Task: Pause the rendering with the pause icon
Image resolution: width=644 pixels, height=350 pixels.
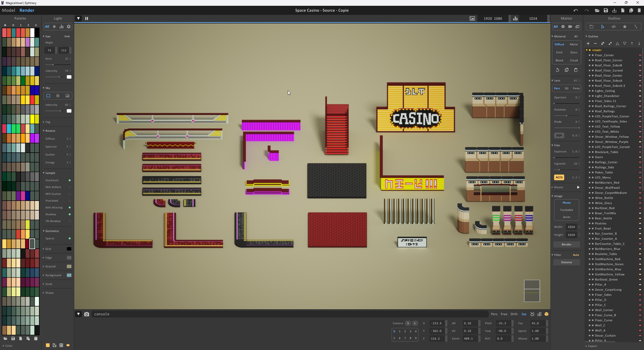Action: point(87,18)
